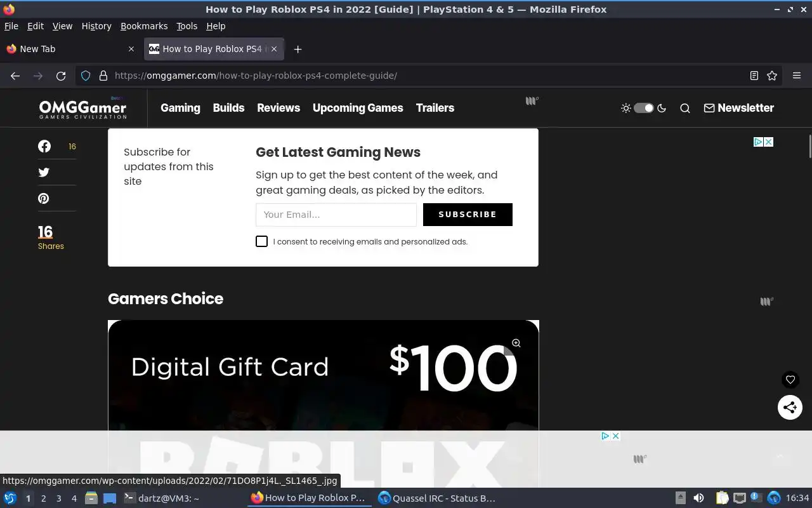
Task: Click Quassel tray icon next to clock
Action: [x=773, y=498]
